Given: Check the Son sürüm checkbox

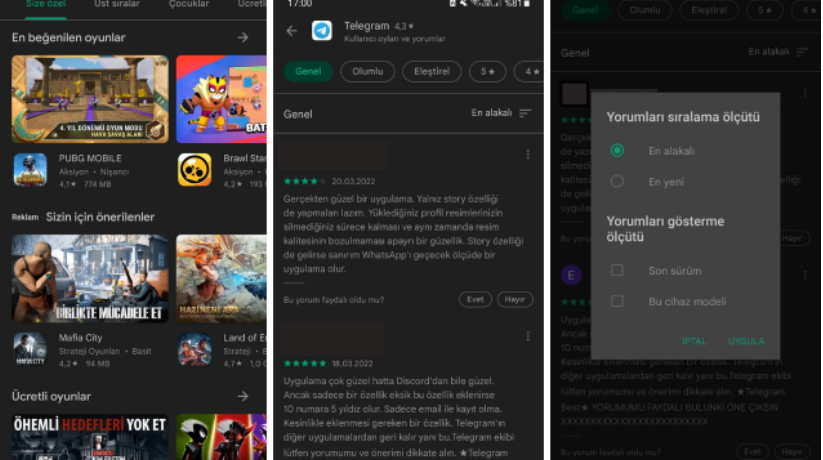Looking at the screenshot, I should 617,270.
